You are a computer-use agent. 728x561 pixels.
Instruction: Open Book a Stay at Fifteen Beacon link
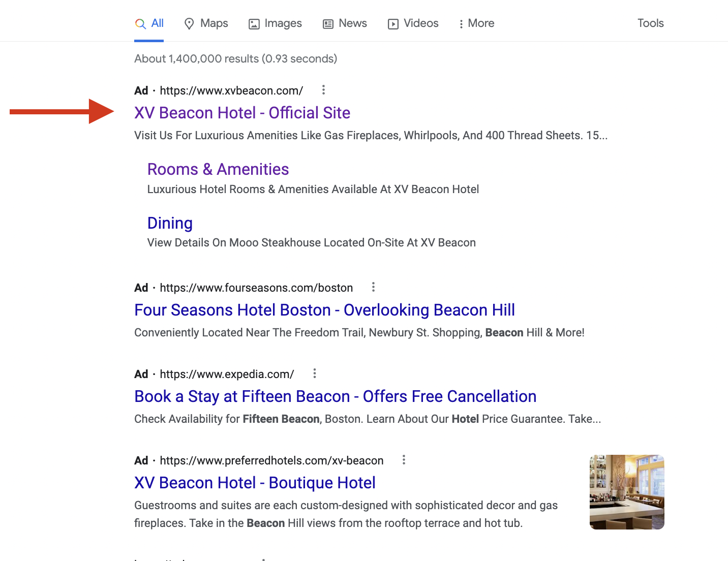point(335,396)
